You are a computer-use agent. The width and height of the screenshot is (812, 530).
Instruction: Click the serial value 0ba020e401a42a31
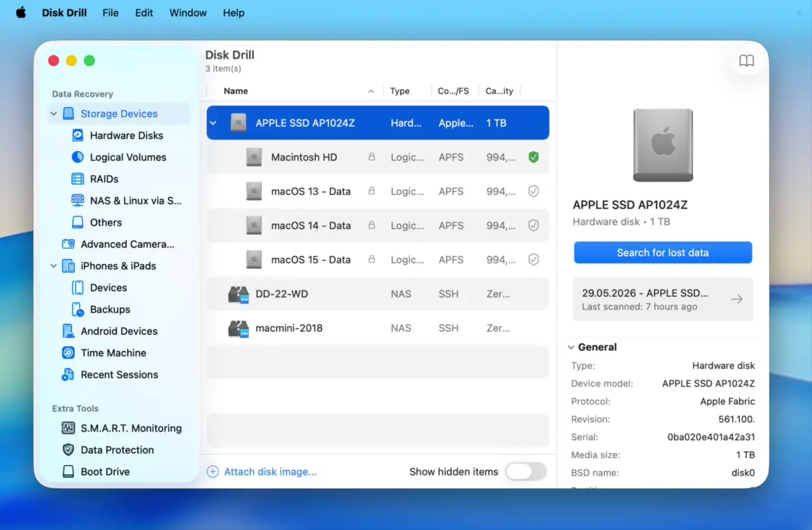[x=711, y=437]
